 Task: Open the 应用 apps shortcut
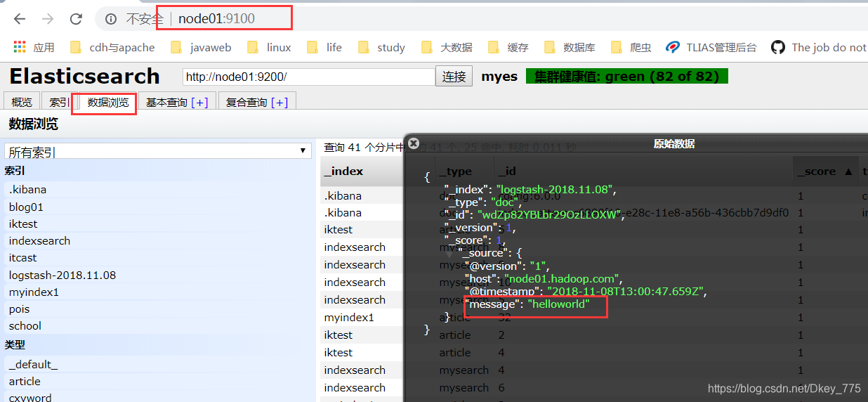(x=34, y=47)
